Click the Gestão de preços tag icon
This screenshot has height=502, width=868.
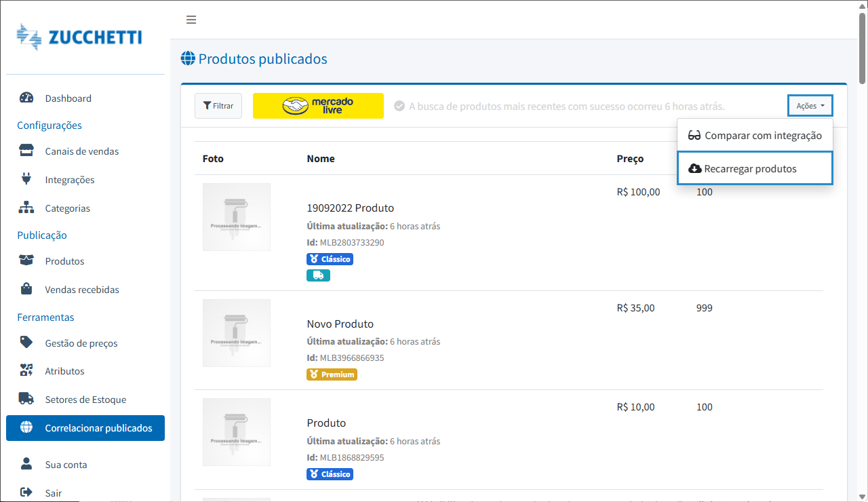pos(26,343)
